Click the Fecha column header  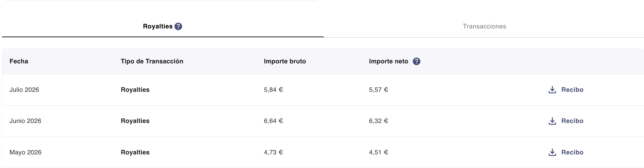point(19,61)
